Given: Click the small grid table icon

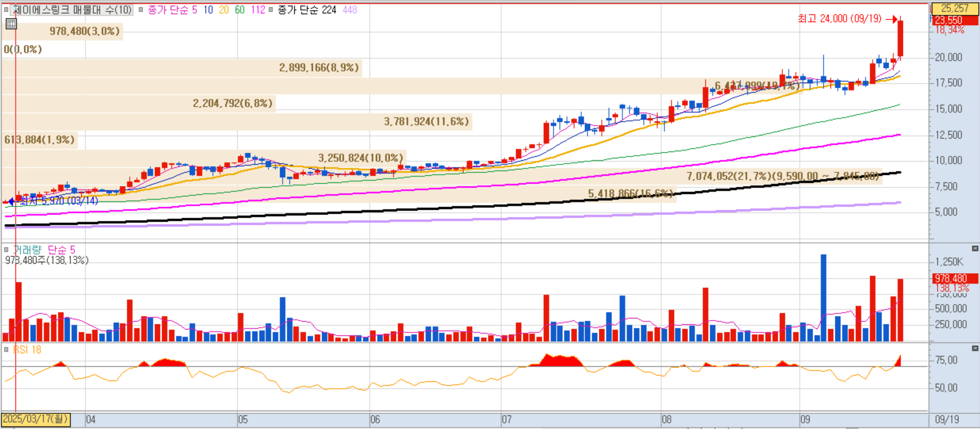Looking at the screenshot, I should tap(11, 24).
